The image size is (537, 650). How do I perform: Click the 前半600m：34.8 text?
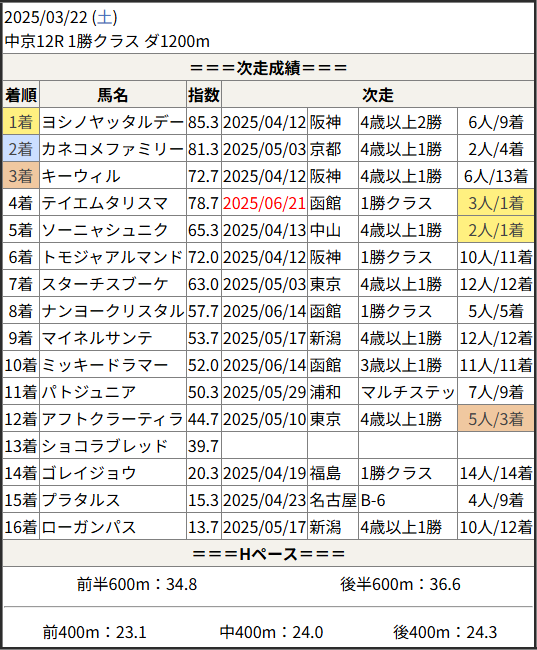coord(137,585)
